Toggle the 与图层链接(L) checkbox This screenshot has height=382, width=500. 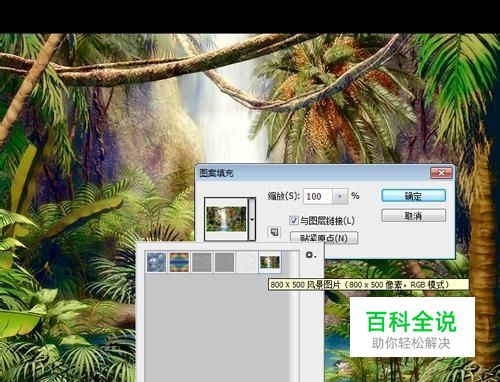pos(294,220)
